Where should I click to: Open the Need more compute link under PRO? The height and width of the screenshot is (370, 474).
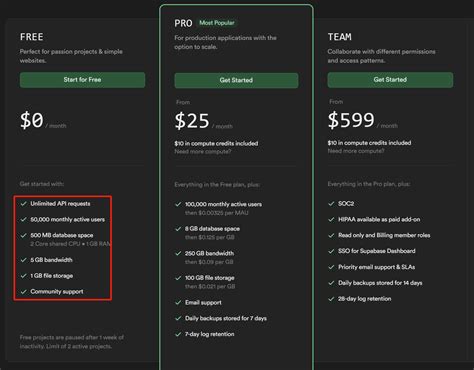[203, 152]
